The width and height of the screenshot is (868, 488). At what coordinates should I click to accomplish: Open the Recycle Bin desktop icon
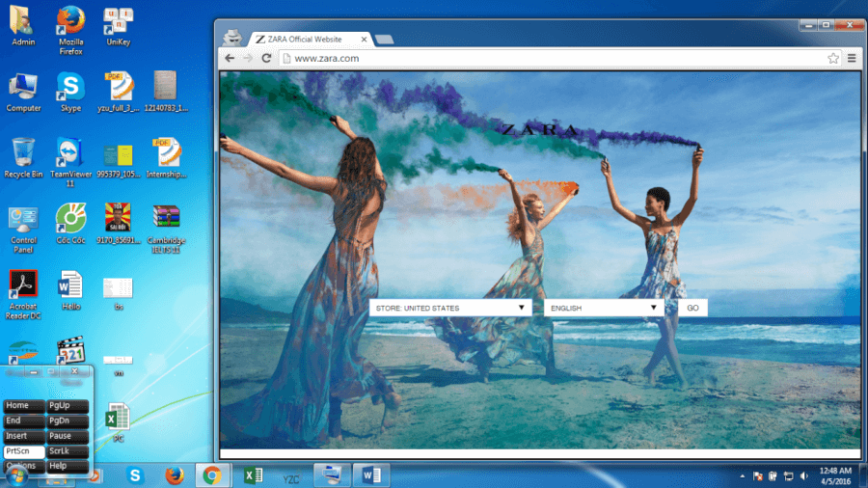23,154
